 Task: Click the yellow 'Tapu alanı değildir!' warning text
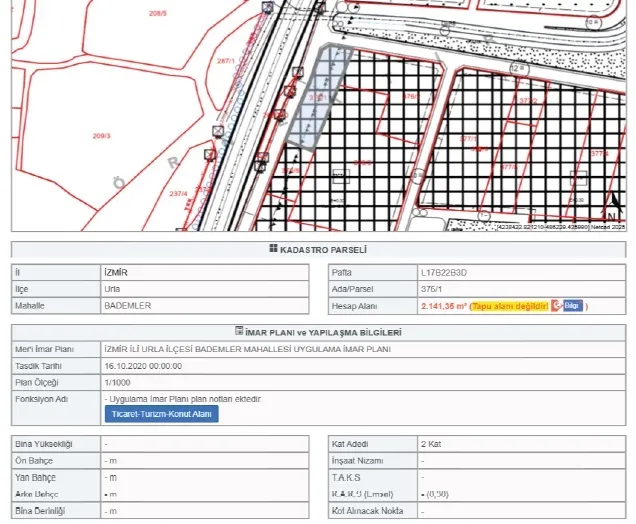tap(510, 306)
